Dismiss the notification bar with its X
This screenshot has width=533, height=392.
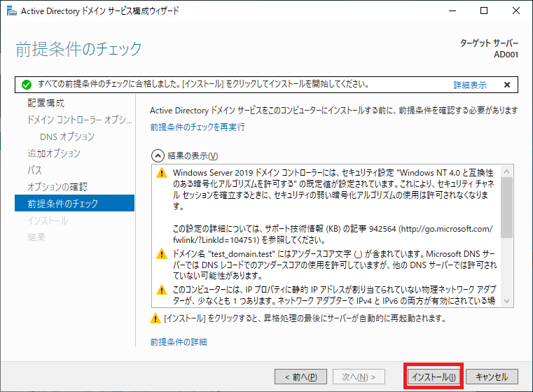point(507,85)
